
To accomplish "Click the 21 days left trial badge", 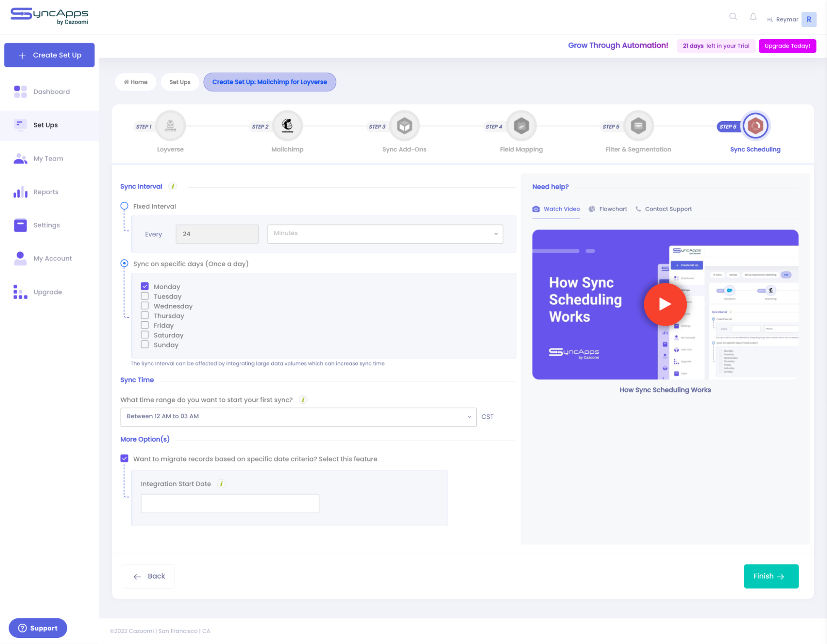I will (x=716, y=46).
